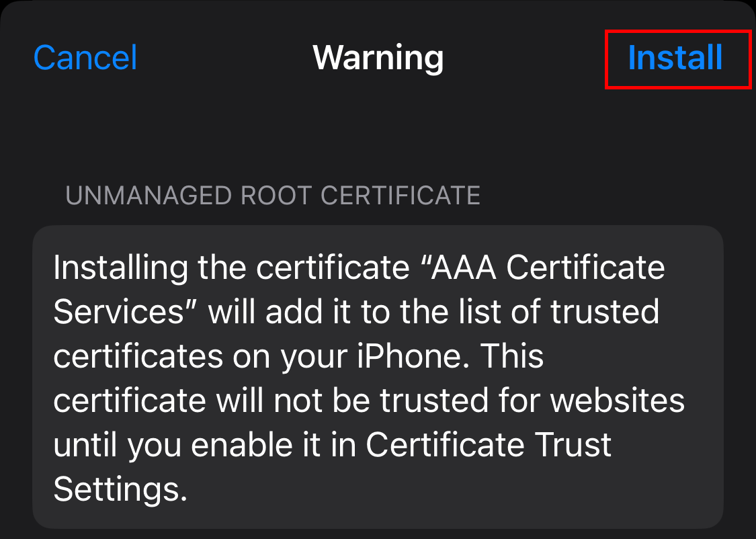Image resolution: width=756 pixels, height=539 pixels.
Task: Click the final word Settings in the message
Action: (120, 489)
